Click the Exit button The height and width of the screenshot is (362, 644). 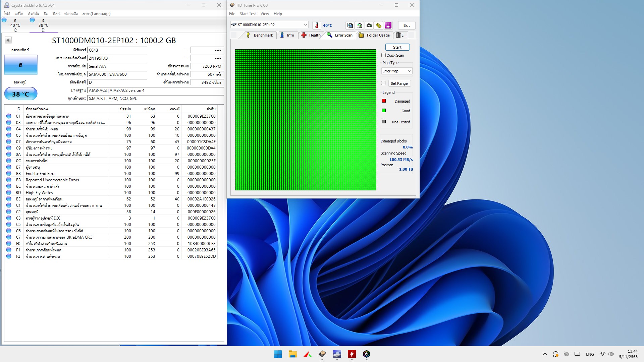407,25
